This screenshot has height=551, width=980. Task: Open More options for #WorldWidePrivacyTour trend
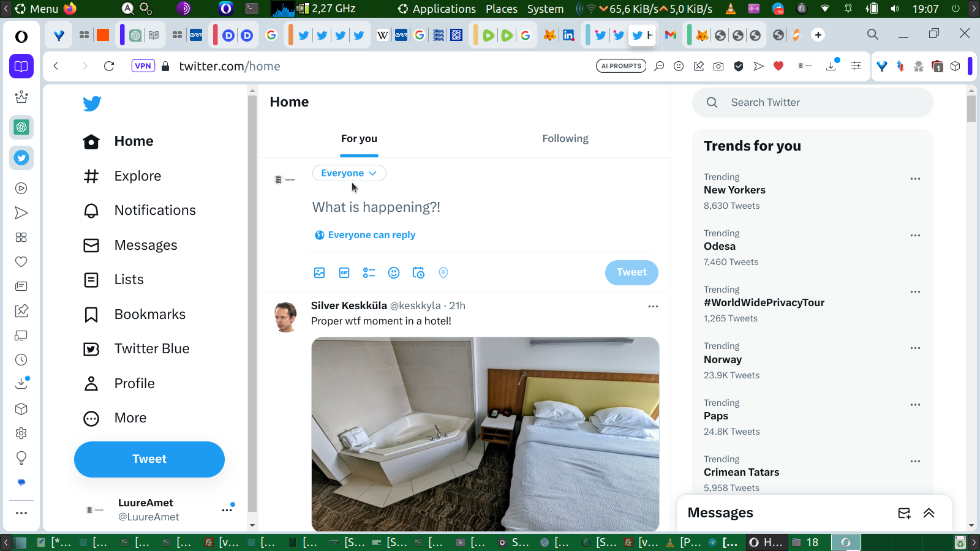point(915,291)
